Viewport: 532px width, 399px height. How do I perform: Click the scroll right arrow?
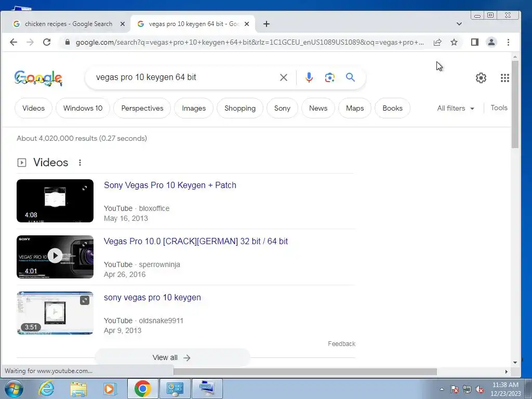pos(506,372)
